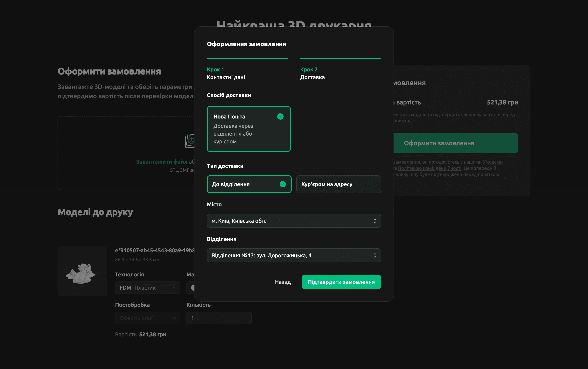Click the Постобробка chevron icon
588x369 pixels.
coord(174,318)
